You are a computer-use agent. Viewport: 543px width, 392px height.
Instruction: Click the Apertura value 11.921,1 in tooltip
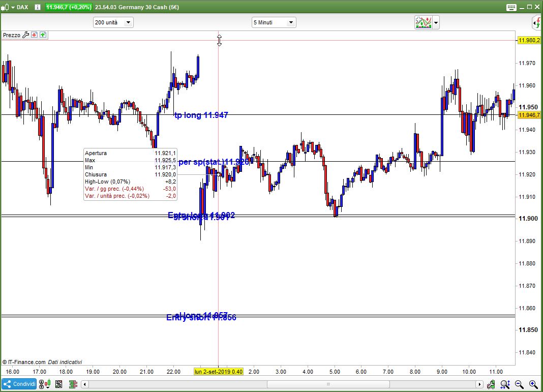coord(165,153)
